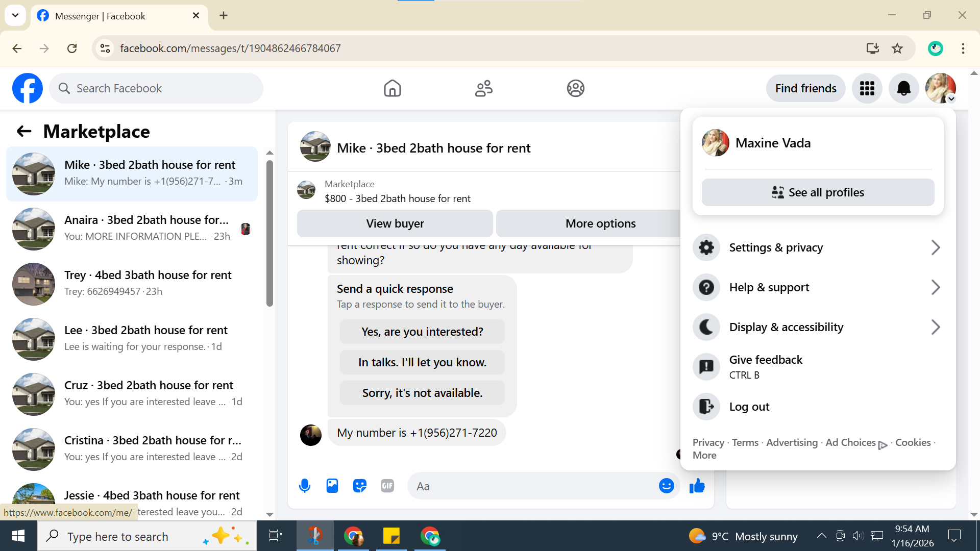Image resolution: width=980 pixels, height=551 pixels.
Task: Click See all profiles button
Action: [818, 192]
